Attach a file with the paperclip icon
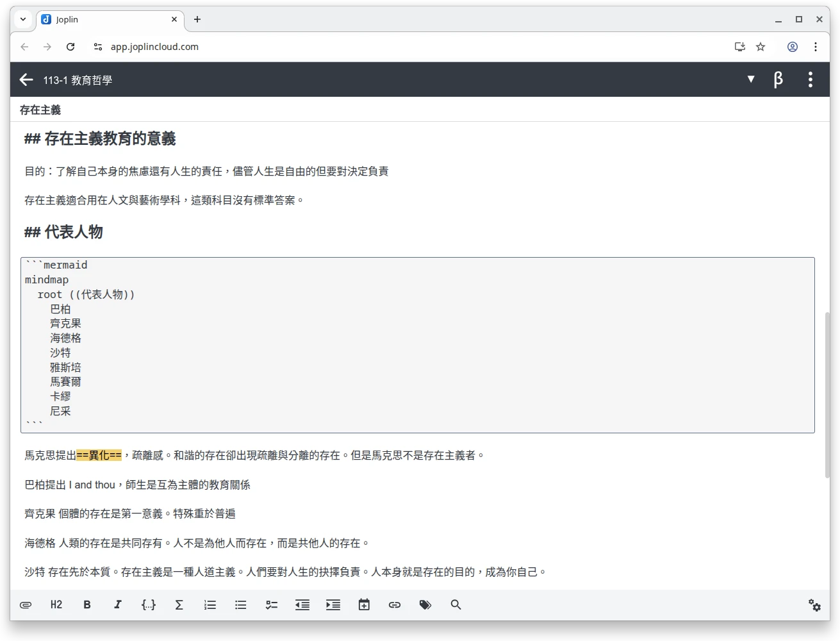The image size is (840, 641). [26, 604]
